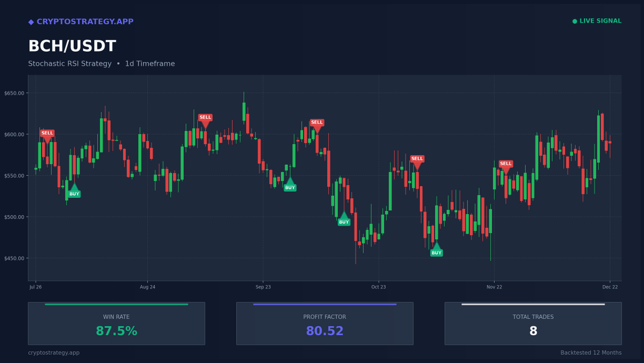This screenshot has height=363, width=644.
Task: Click the SELL signal near Nov 22
Action: pos(506,164)
